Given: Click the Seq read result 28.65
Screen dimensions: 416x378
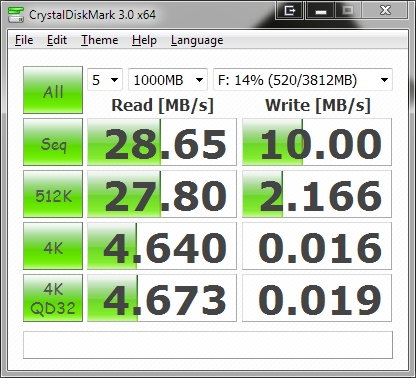Looking at the screenshot, I should click(x=162, y=142).
